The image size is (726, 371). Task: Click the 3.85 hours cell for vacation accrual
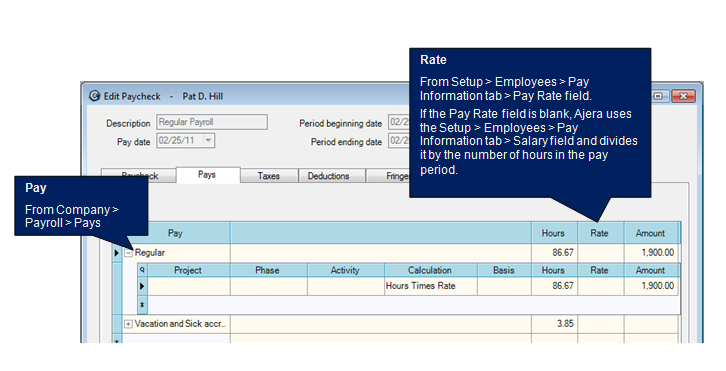pos(554,324)
